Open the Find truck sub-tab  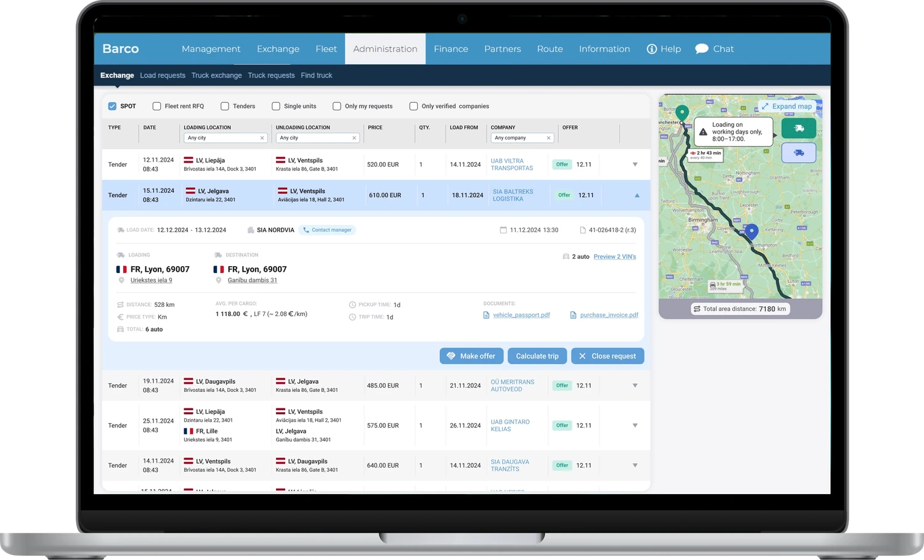tap(317, 75)
